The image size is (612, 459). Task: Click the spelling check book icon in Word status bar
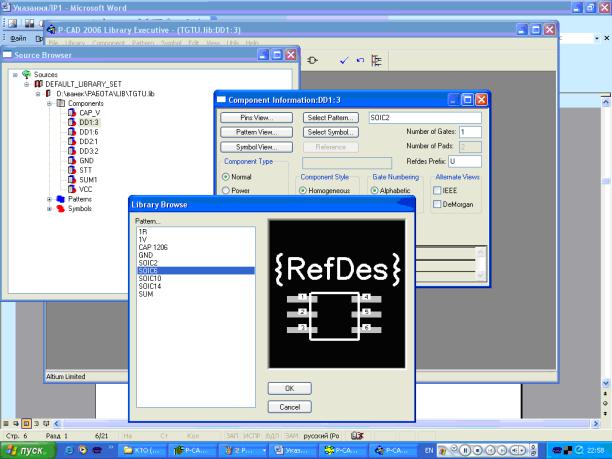tap(357, 436)
